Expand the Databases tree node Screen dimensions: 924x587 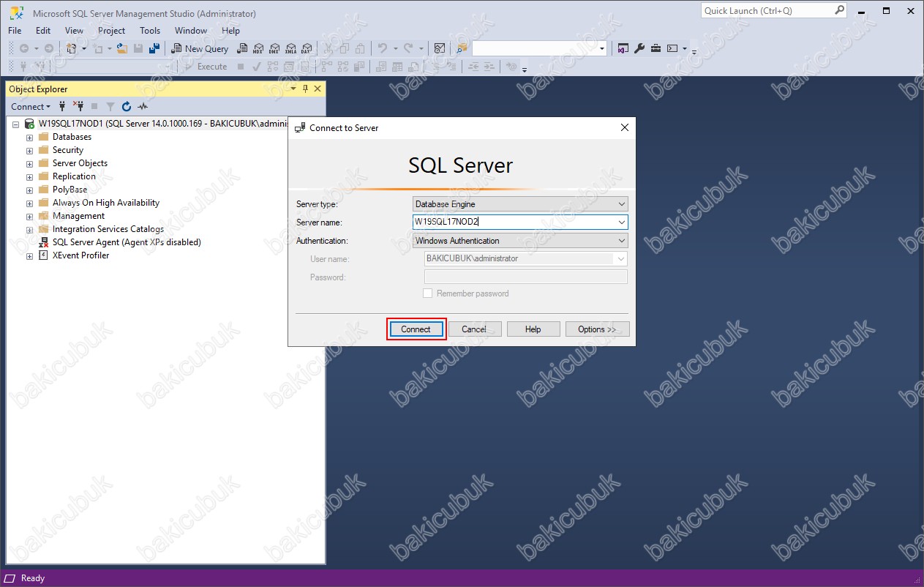(29, 138)
